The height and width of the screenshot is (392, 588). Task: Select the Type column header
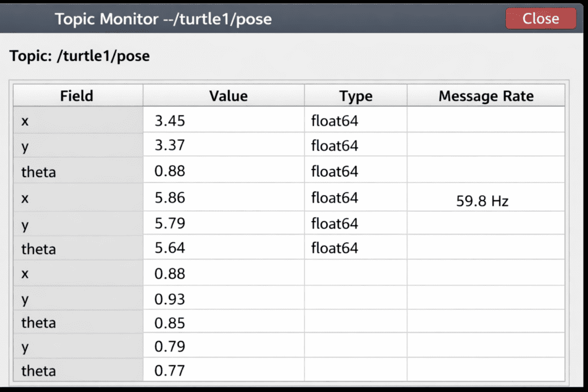[x=355, y=96]
